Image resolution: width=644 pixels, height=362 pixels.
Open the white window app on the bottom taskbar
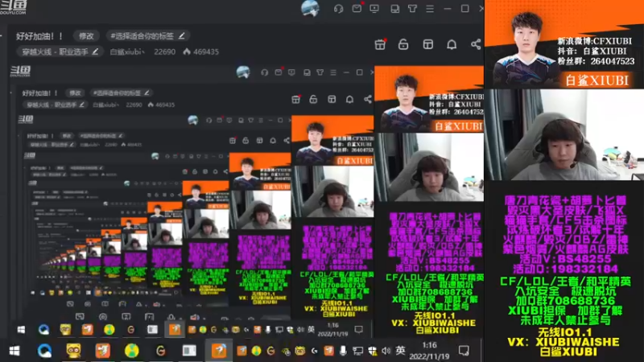(189, 351)
